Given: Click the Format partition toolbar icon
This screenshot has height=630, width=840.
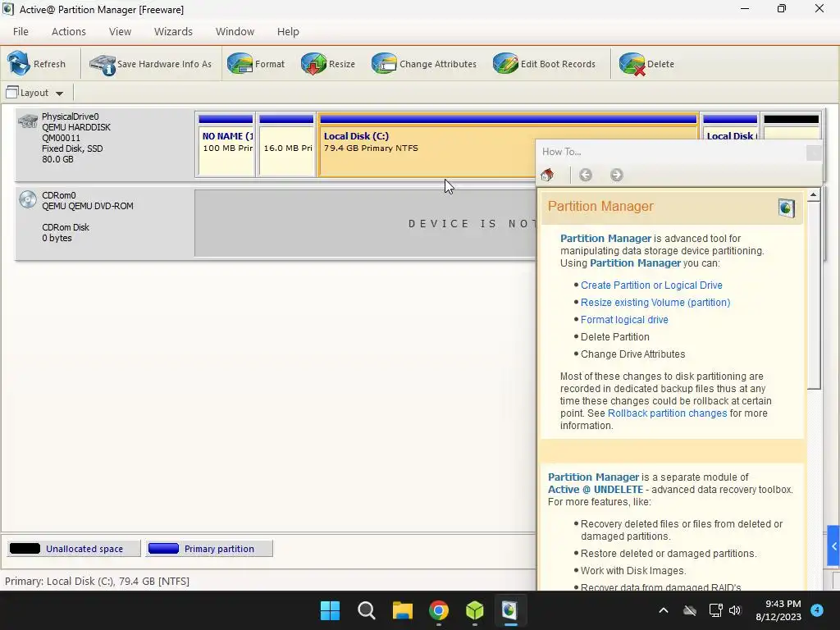Looking at the screenshot, I should (x=240, y=64).
